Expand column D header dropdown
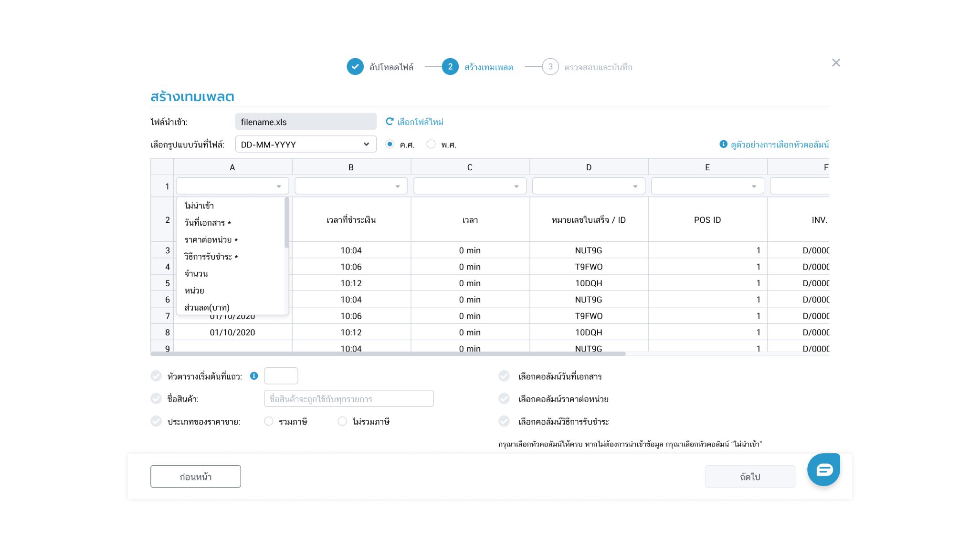 [588, 186]
